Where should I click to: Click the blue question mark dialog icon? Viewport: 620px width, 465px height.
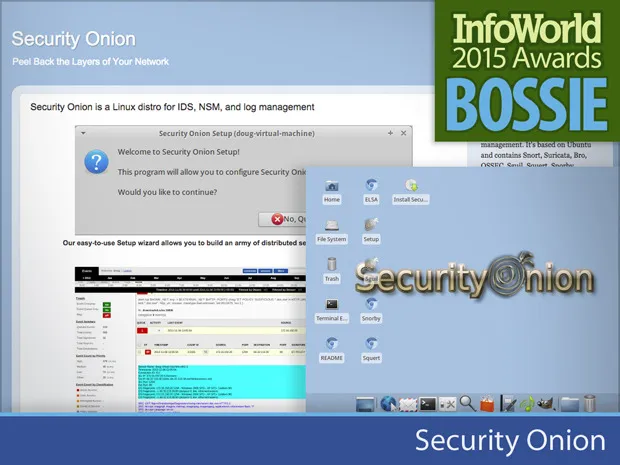tap(96, 162)
